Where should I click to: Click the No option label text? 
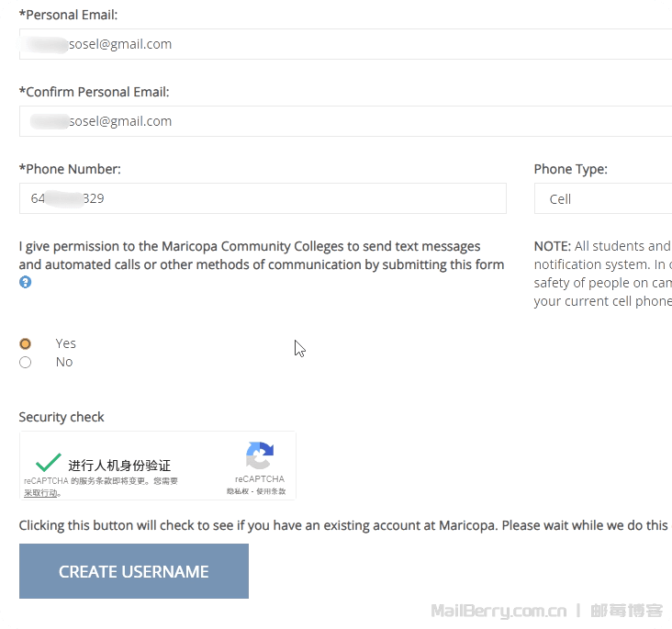[x=64, y=362]
